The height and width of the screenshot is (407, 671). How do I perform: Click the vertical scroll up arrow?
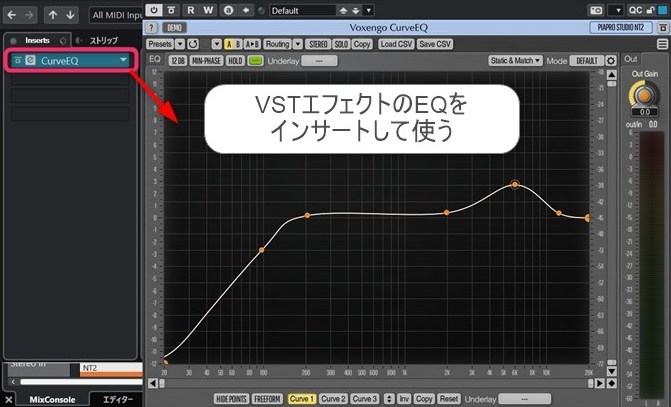[x=612, y=75]
